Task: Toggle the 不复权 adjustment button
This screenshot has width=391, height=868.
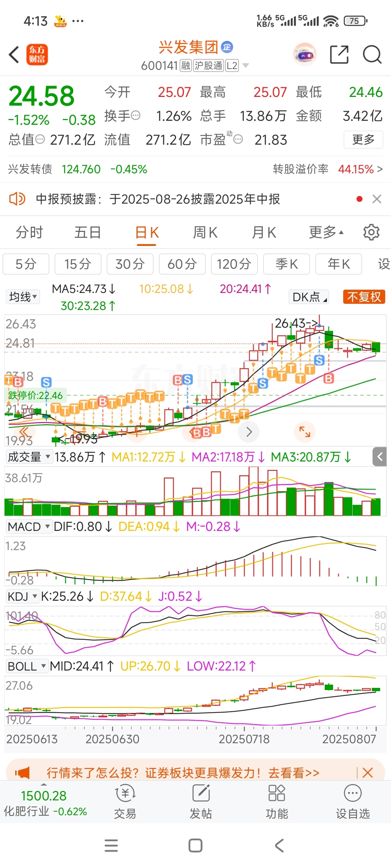Action: click(364, 297)
